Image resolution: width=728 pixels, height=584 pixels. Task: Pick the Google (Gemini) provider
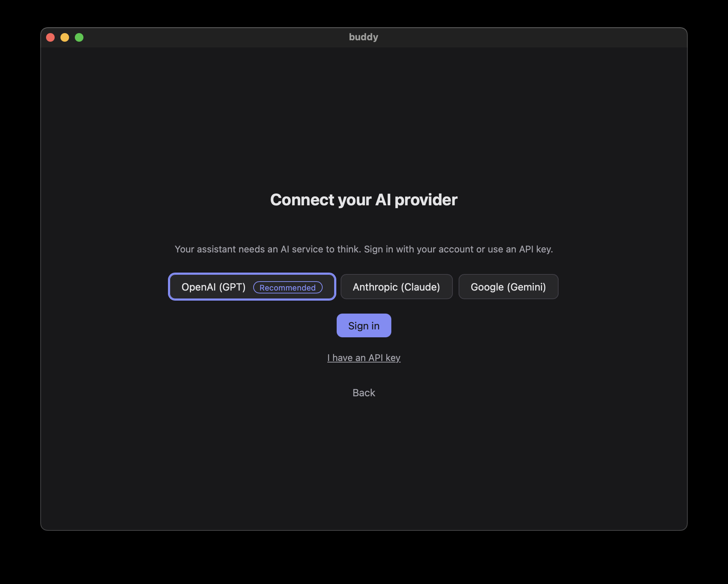click(x=508, y=287)
